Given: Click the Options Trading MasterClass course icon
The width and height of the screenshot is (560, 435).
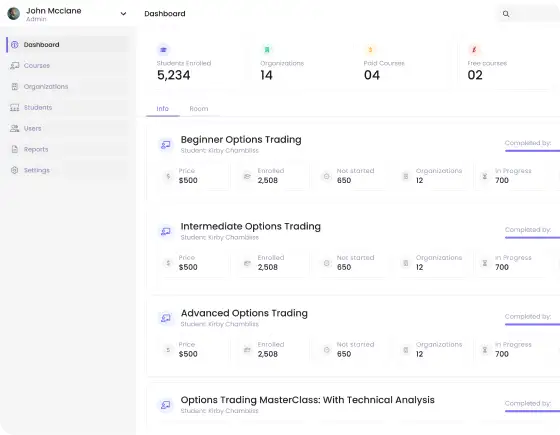Looking at the screenshot, I should point(166,405).
